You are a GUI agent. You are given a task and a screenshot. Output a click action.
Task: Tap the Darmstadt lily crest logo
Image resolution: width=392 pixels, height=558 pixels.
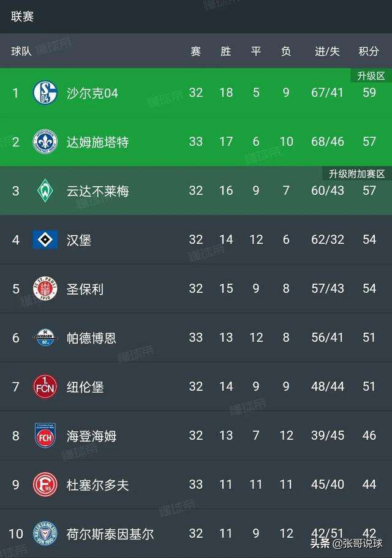[x=45, y=141]
